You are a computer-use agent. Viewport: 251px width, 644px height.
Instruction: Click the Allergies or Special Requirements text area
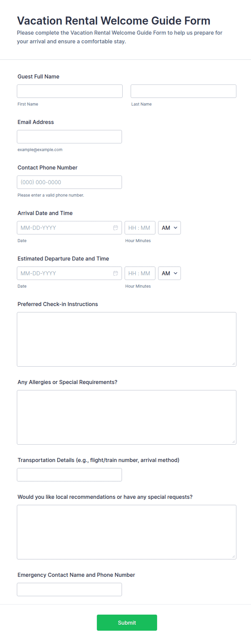[127, 417]
